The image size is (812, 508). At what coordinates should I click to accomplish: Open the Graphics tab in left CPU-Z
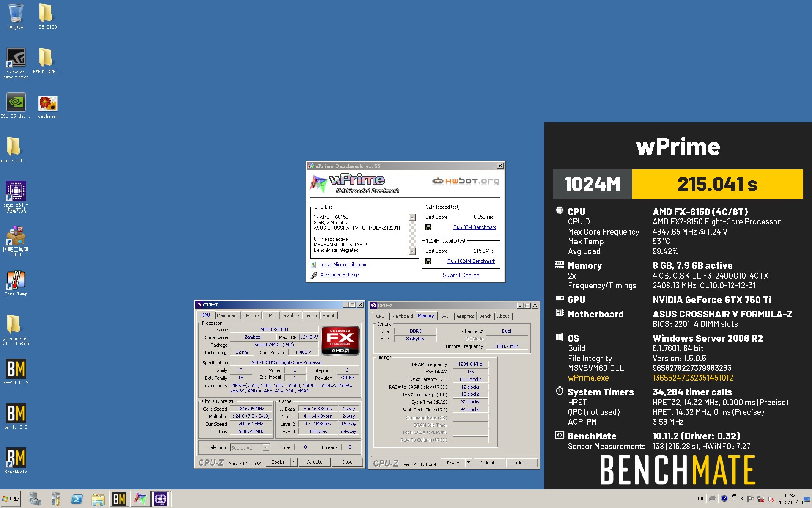(x=291, y=315)
